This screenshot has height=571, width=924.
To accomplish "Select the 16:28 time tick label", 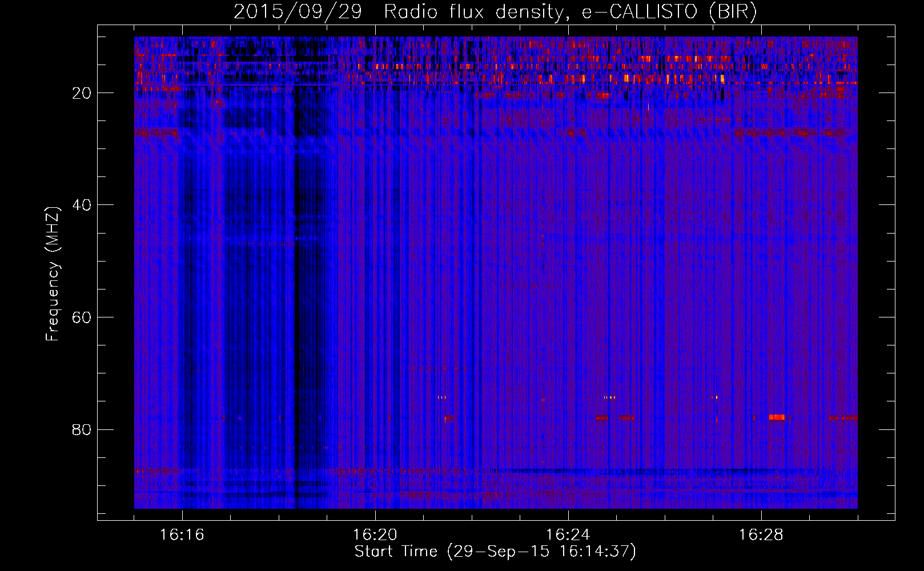I will tap(761, 535).
